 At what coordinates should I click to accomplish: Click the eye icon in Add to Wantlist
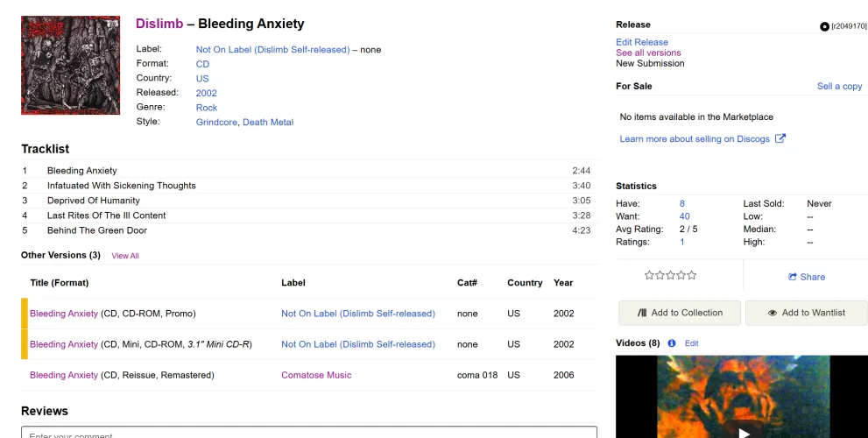click(773, 313)
